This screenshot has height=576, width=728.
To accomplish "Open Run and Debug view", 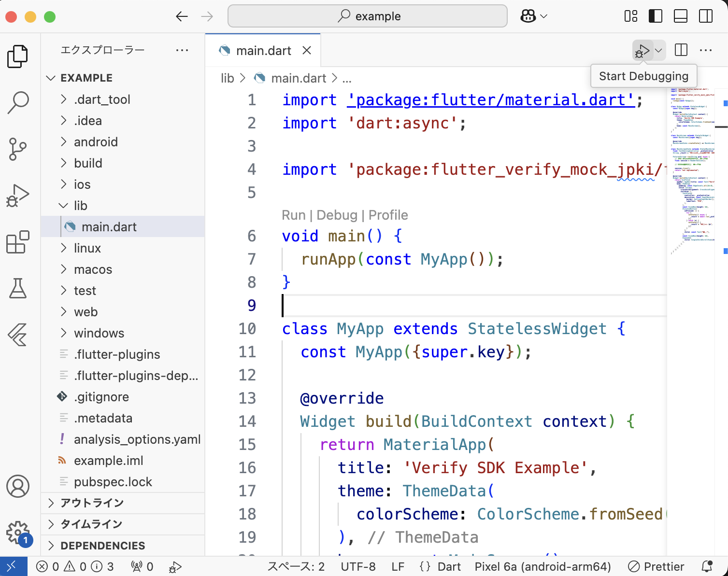I will click(18, 196).
